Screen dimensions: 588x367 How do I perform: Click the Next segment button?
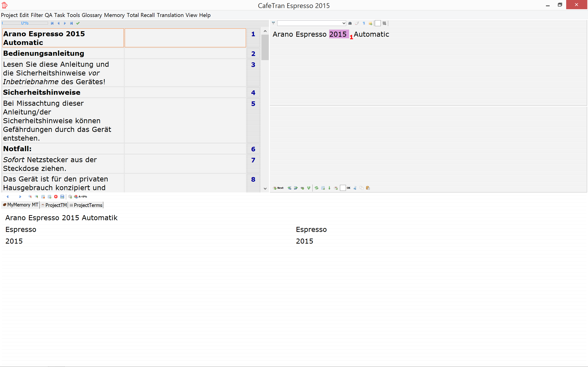(x=278, y=188)
